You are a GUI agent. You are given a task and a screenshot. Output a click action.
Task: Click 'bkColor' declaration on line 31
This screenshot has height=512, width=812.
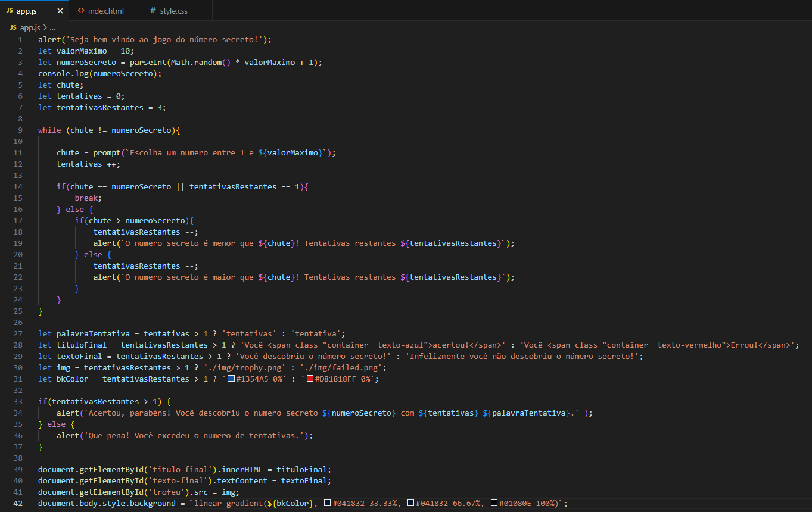[x=73, y=379]
